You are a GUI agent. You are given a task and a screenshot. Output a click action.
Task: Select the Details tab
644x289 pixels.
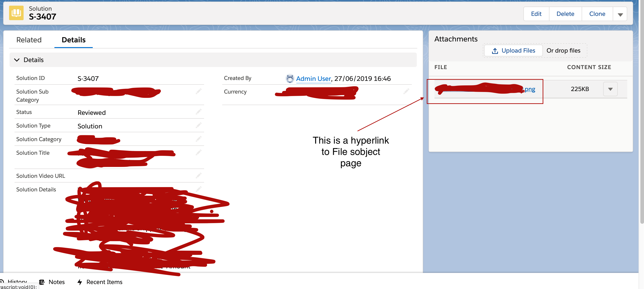click(x=73, y=40)
